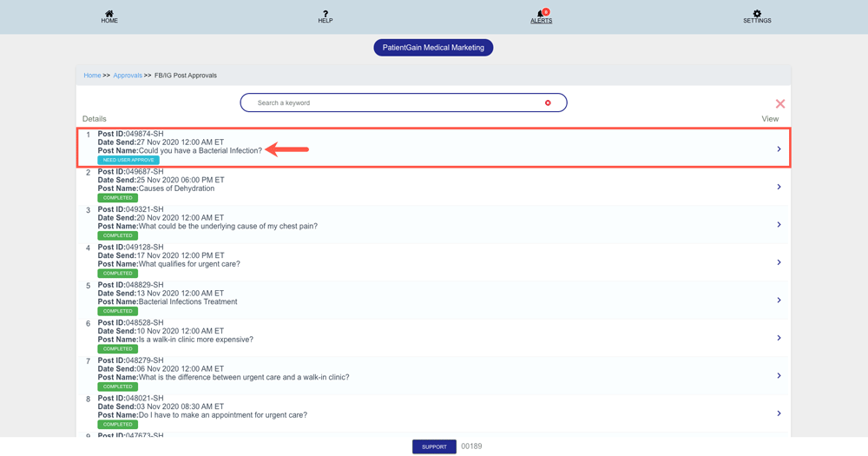Open the Help question mark icon
This screenshot has height=456, width=868.
point(325,13)
